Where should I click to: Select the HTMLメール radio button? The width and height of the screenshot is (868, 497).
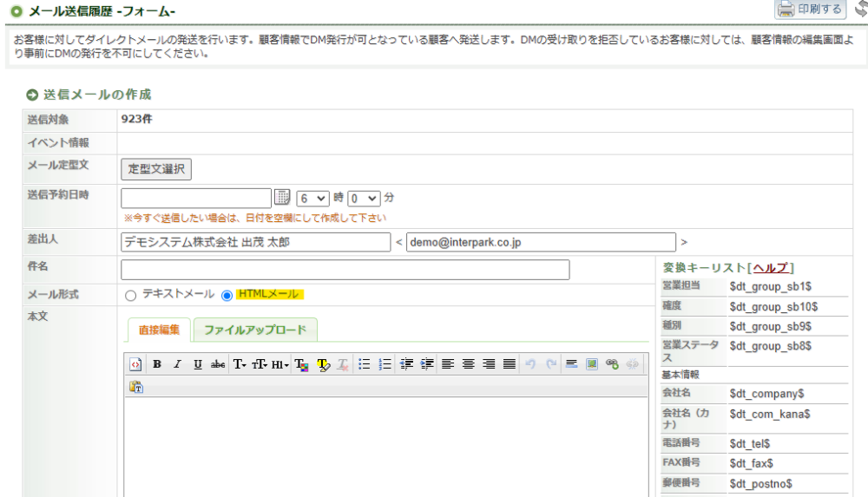227,295
